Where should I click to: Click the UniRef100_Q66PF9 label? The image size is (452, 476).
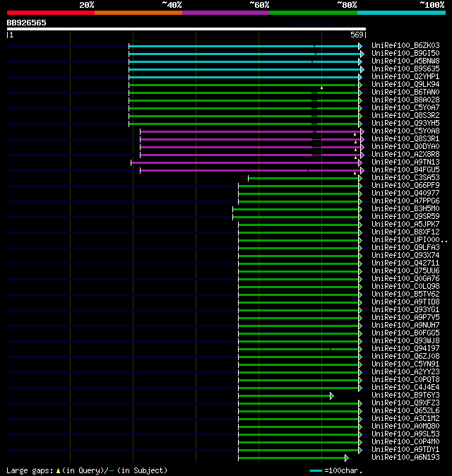(x=405, y=186)
